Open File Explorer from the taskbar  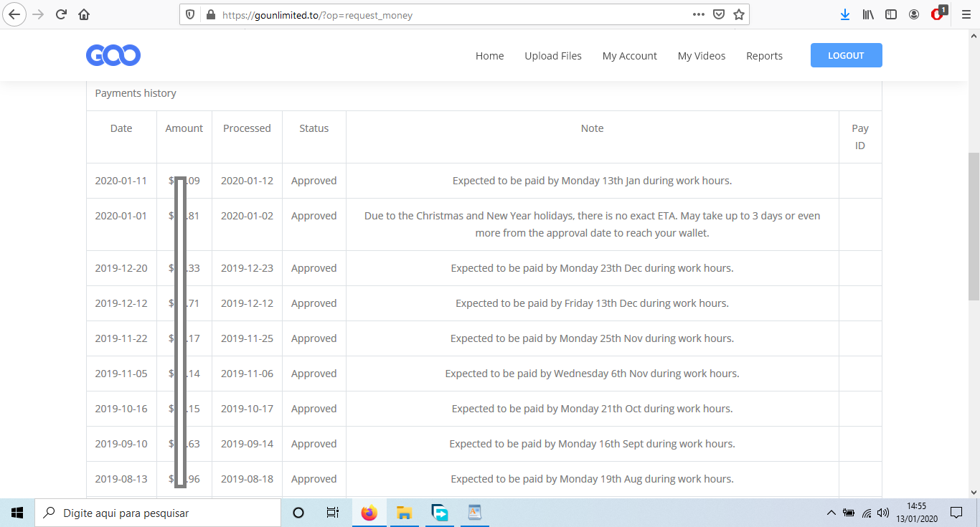pos(404,513)
